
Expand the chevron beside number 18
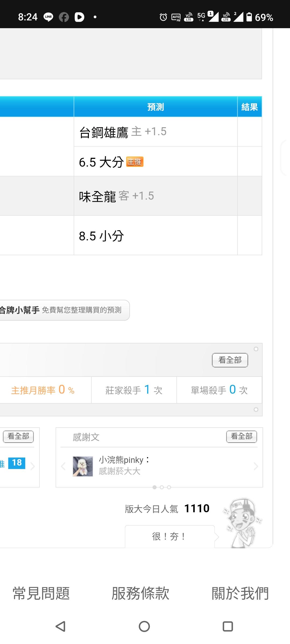tap(33, 467)
